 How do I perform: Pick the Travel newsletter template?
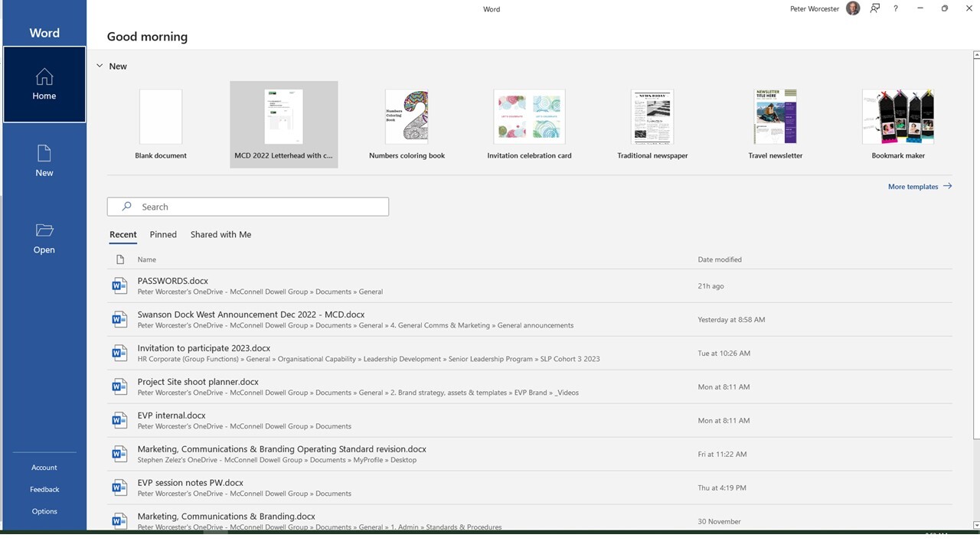click(x=776, y=124)
